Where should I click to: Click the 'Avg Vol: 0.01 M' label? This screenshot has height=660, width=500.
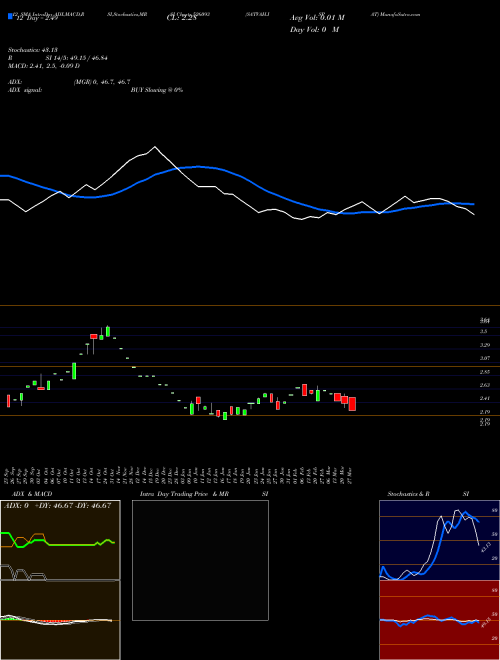317,18
